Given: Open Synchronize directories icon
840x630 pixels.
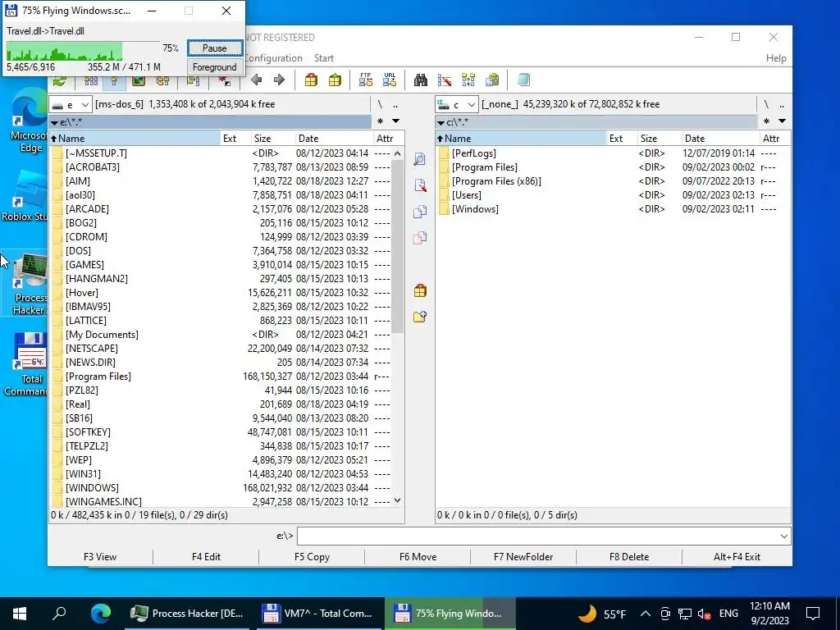Looking at the screenshot, I should tap(468, 80).
